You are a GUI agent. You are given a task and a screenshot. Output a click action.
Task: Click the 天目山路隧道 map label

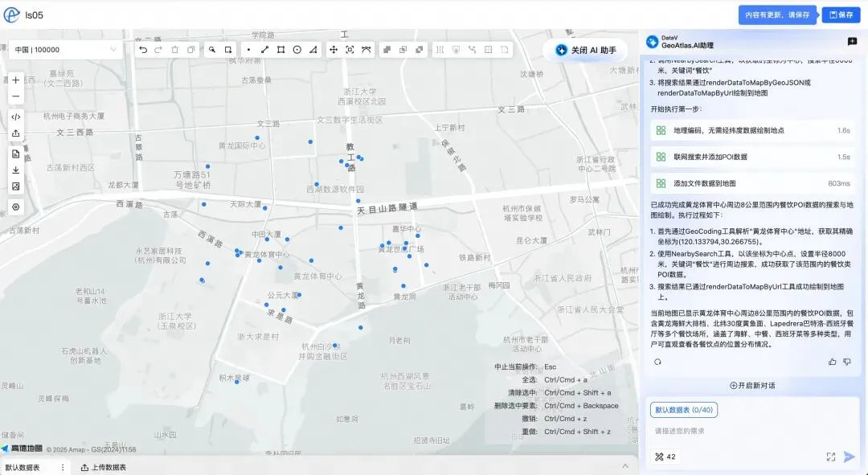pos(387,209)
